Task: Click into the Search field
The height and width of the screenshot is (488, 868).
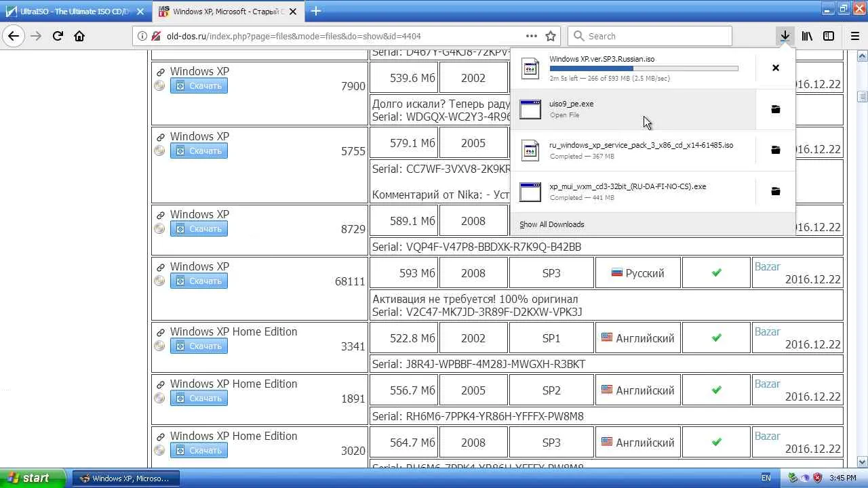Action: pos(650,36)
